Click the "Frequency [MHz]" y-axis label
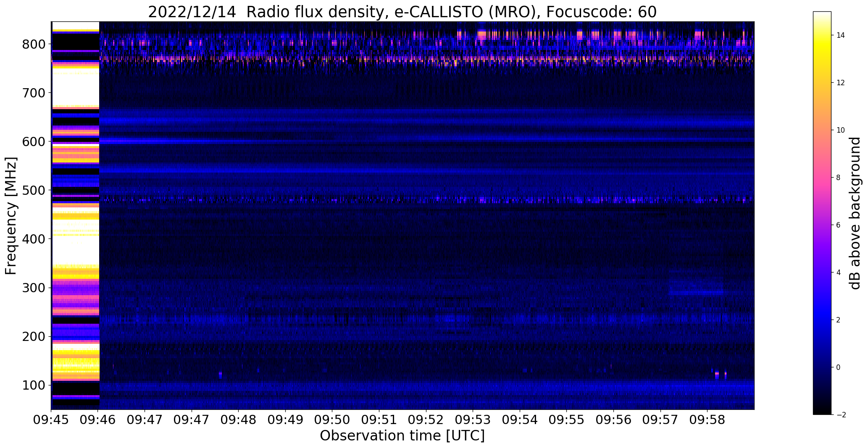 coord(11,216)
